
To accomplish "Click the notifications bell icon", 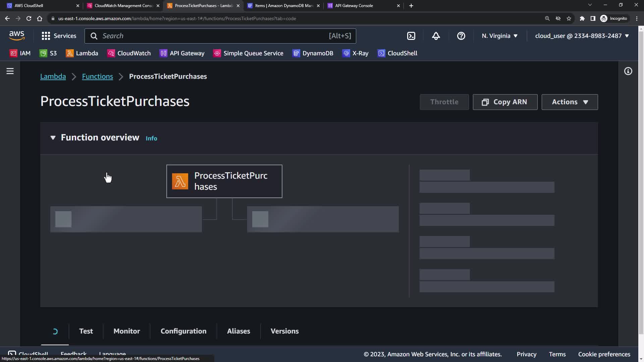I will click(436, 36).
